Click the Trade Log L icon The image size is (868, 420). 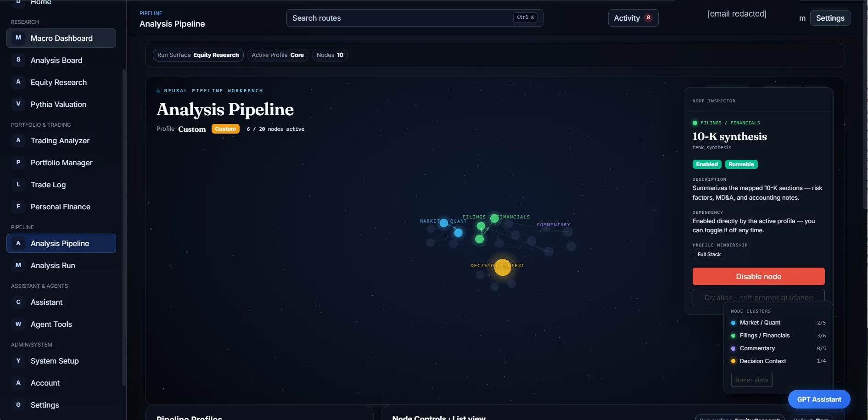(x=18, y=185)
